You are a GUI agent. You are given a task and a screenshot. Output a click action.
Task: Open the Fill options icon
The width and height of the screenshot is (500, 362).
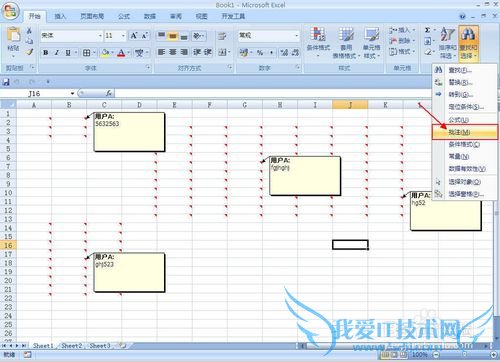click(428, 41)
